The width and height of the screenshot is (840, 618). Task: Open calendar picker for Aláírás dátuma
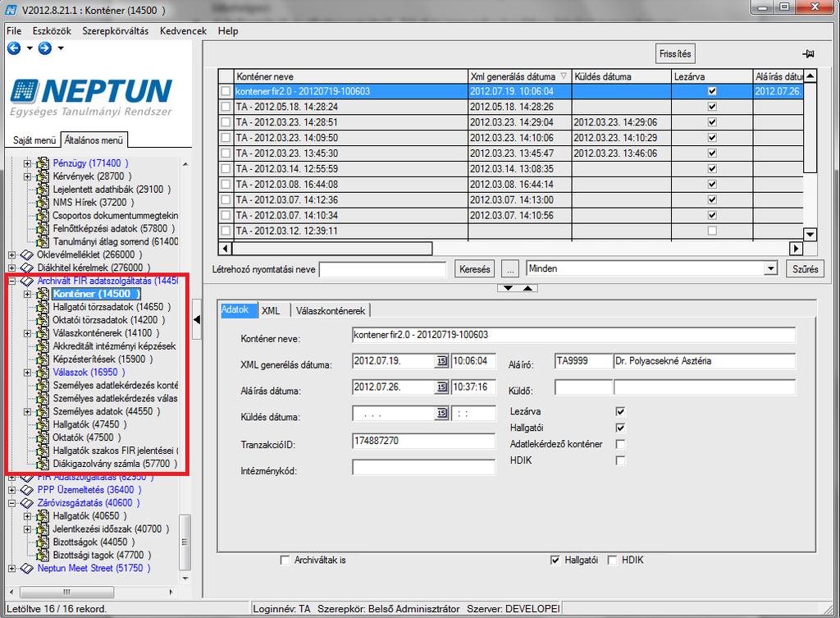pyautogui.click(x=441, y=387)
